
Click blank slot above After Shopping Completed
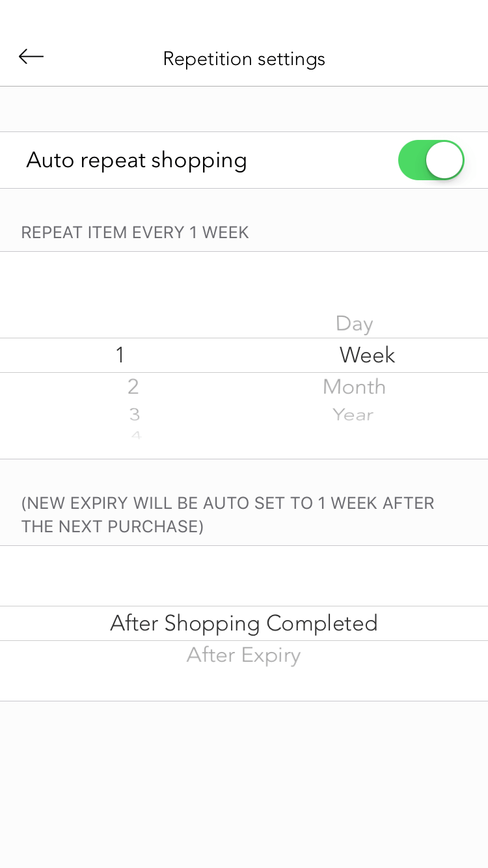pyautogui.click(x=244, y=577)
